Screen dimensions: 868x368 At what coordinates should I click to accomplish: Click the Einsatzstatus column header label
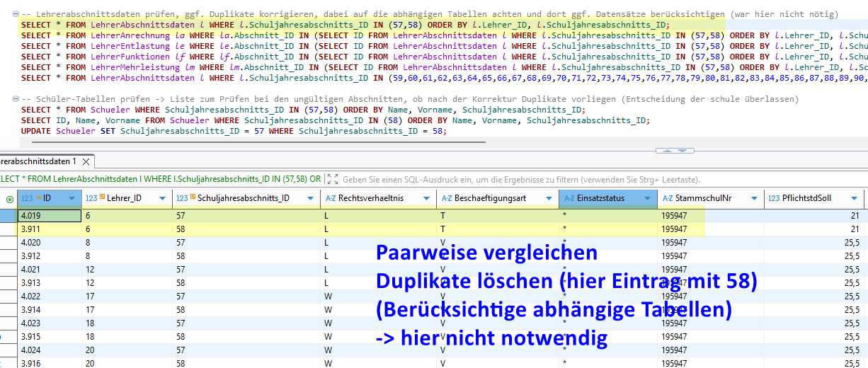(x=600, y=199)
